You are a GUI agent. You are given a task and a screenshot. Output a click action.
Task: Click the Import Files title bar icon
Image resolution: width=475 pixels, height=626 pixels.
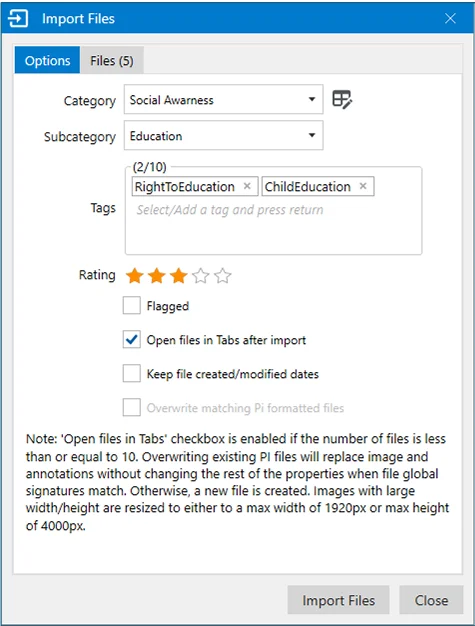pos(18,18)
